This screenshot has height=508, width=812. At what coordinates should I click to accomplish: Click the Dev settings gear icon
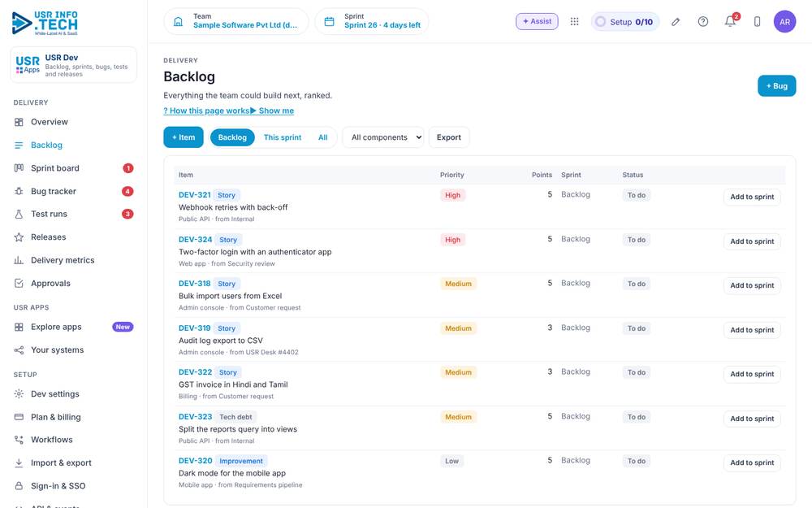19,394
